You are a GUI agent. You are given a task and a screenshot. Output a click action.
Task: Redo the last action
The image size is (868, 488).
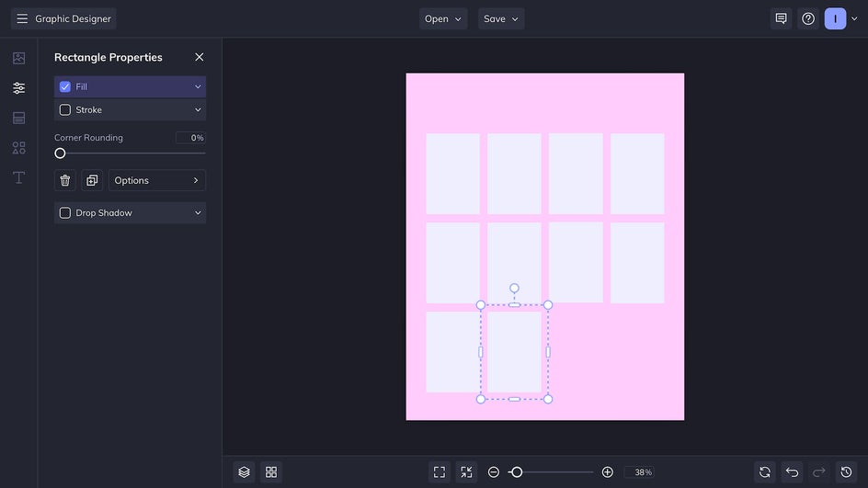click(x=819, y=472)
